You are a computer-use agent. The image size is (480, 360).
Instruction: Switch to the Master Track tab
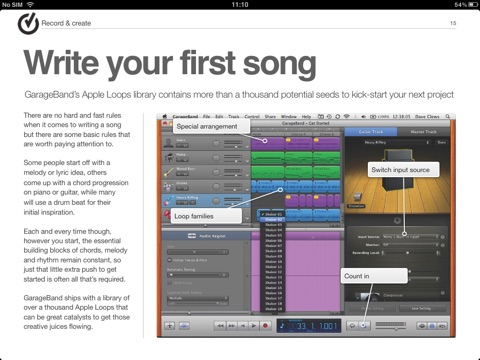[x=423, y=132]
